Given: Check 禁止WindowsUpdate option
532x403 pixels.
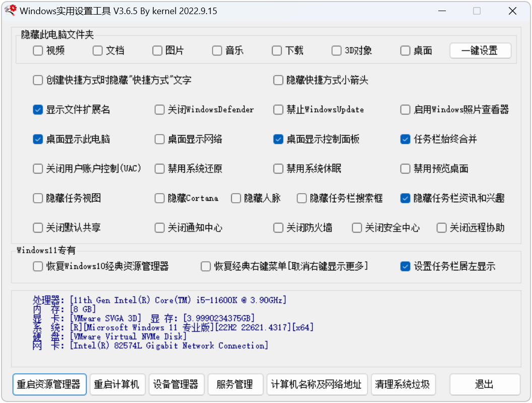Looking at the screenshot, I should point(278,109).
